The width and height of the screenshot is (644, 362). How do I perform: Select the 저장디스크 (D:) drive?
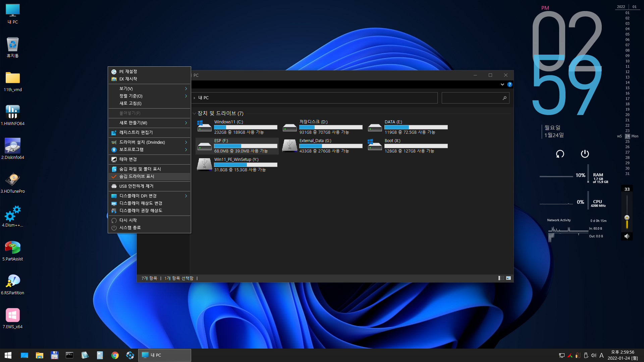coord(322,127)
